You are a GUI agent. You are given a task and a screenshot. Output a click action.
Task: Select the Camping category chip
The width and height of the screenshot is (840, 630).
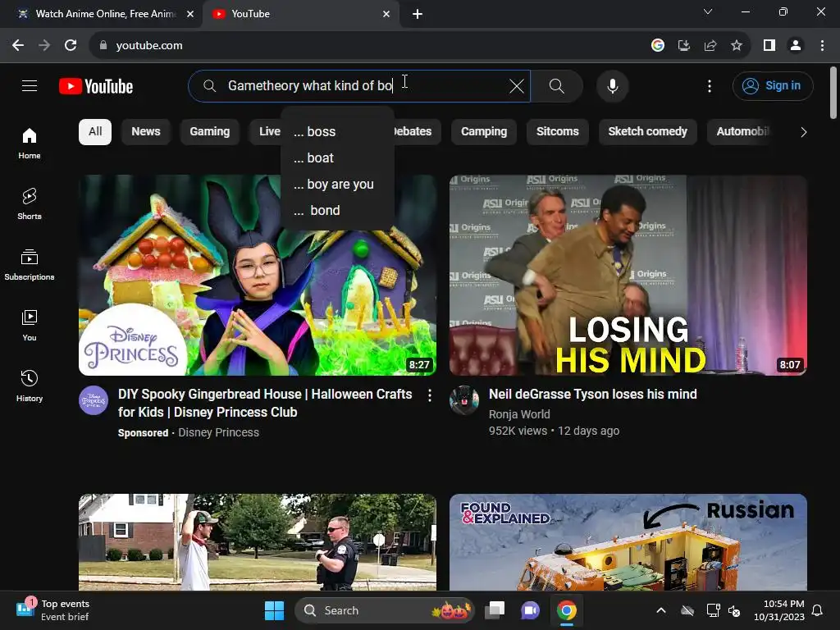click(x=484, y=132)
